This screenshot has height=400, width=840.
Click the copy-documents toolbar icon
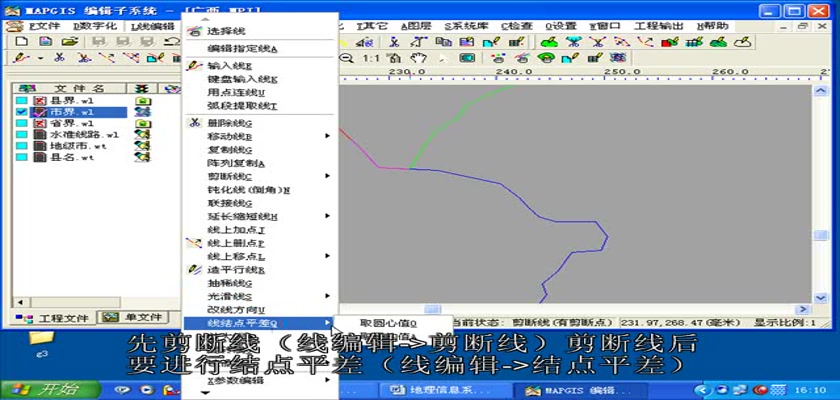pos(442,42)
